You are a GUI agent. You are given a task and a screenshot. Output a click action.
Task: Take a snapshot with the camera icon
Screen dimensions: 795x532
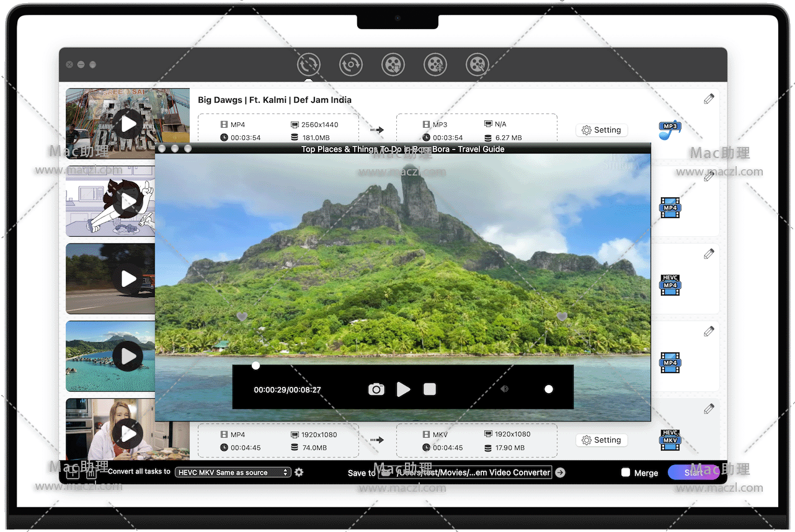click(x=376, y=389)
